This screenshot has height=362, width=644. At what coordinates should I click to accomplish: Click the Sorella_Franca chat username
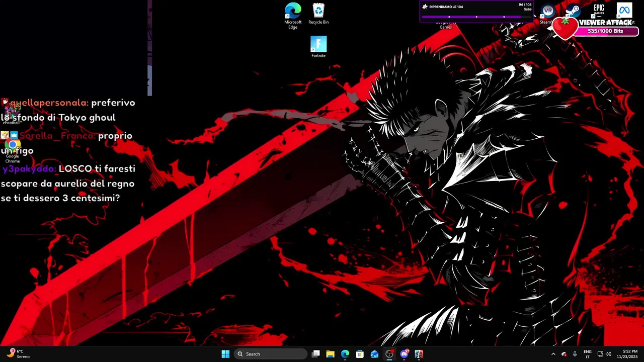57,136
